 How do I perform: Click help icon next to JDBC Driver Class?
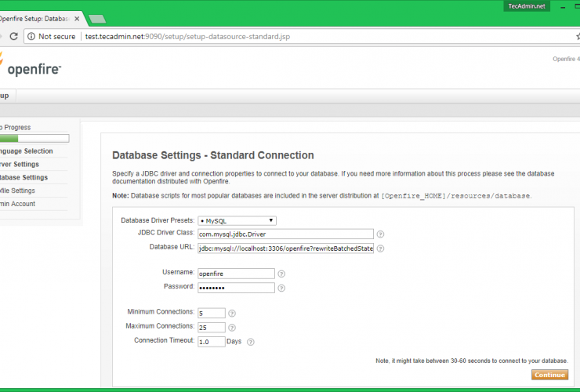(x=380, y=234)
